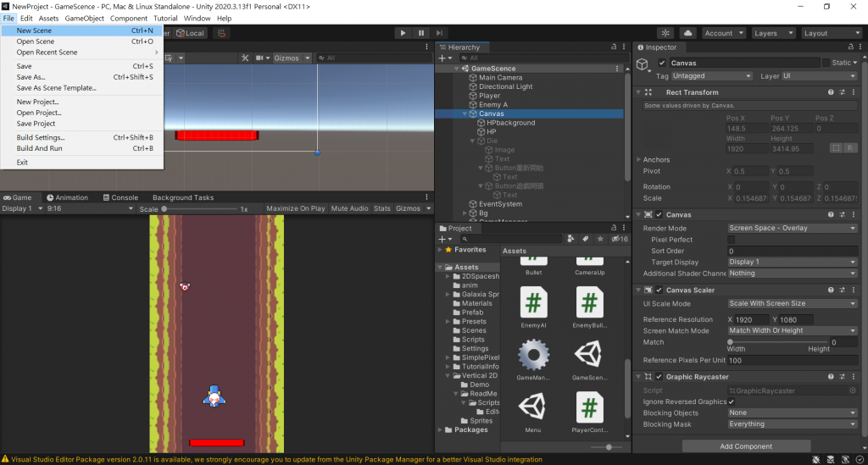
Task: Switch to the Animation tab
Action: (67, 197)
